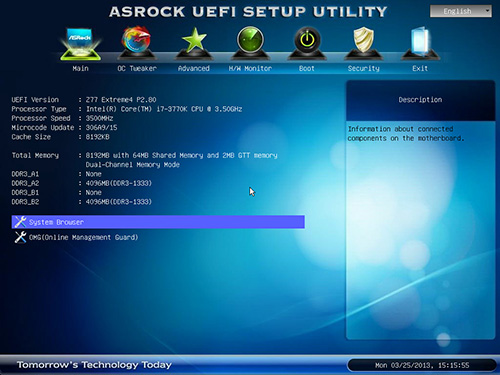Image resolution: width=500 pixels, height=375 pixels.
Task: Switch to the Boot tab label
Action: click(x=307, y=68)
